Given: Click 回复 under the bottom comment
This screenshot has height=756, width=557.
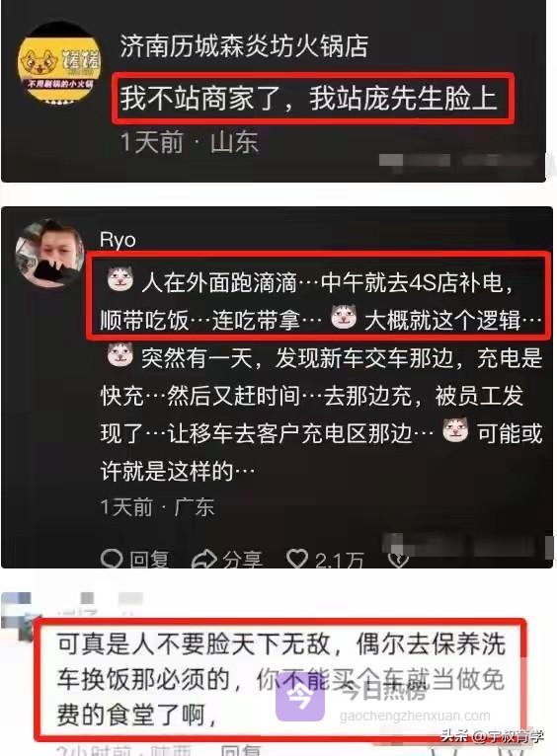Looking at the screenshot, I should [240, 751].
